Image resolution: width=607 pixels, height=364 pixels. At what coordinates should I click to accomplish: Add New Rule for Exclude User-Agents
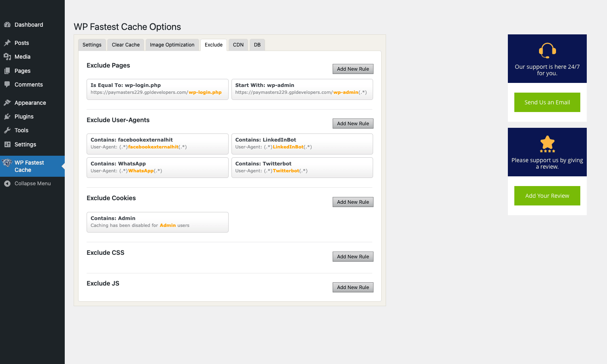(x=353, y=124)
